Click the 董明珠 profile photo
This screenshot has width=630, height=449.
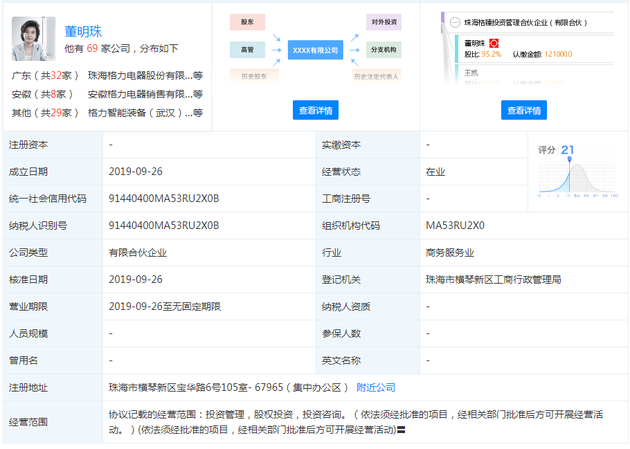[x=34, y=40]
